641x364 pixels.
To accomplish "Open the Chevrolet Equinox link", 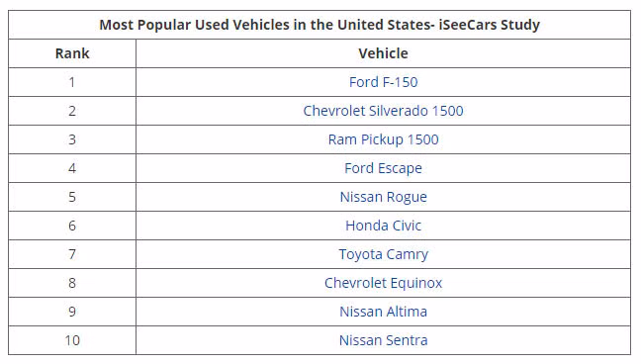I will pos(383,283).
